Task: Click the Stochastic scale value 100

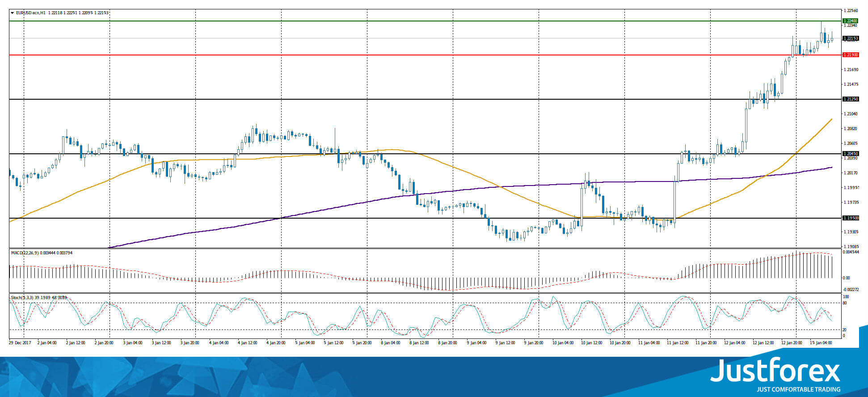Action: click(x=846, y=297)
